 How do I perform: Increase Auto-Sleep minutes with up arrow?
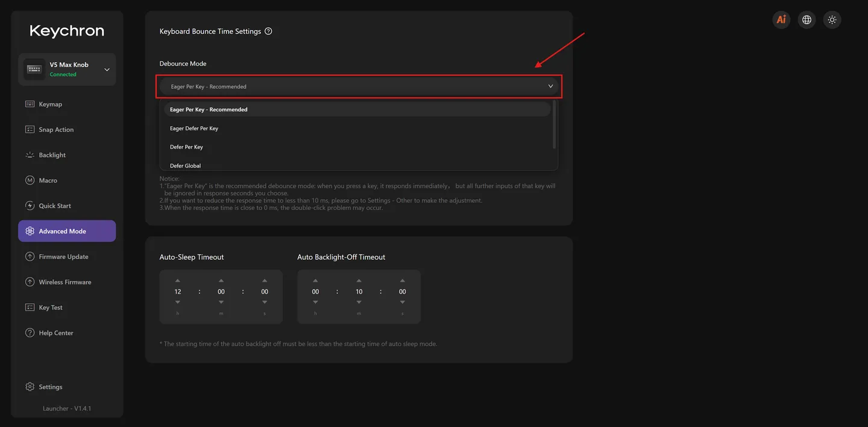pos(221,280)
